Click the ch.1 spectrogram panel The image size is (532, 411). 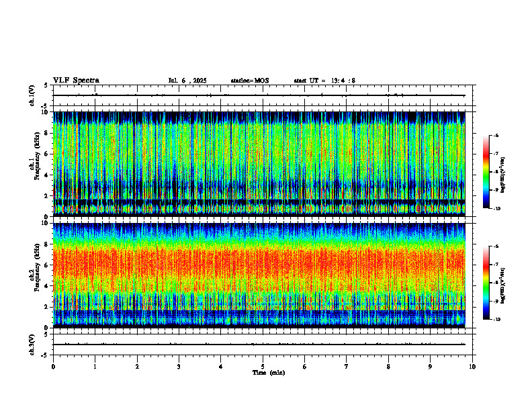pos(259,164)
